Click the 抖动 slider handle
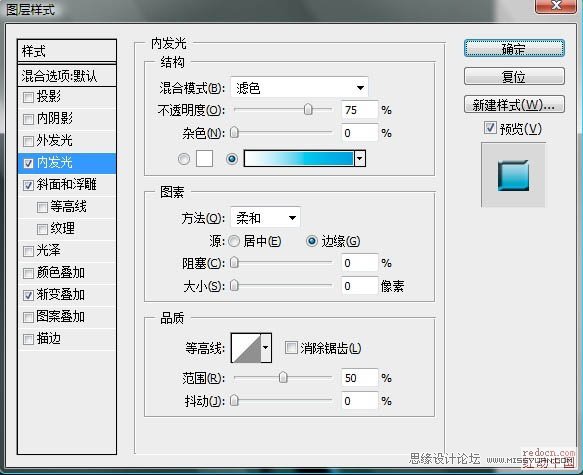Screen dimensions: 583x475 click(234, 400)
